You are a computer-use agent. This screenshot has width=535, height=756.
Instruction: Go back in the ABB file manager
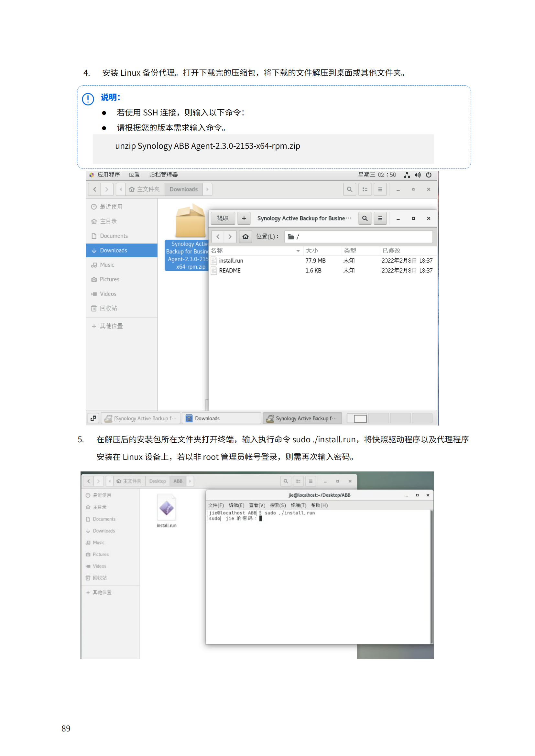88,481
